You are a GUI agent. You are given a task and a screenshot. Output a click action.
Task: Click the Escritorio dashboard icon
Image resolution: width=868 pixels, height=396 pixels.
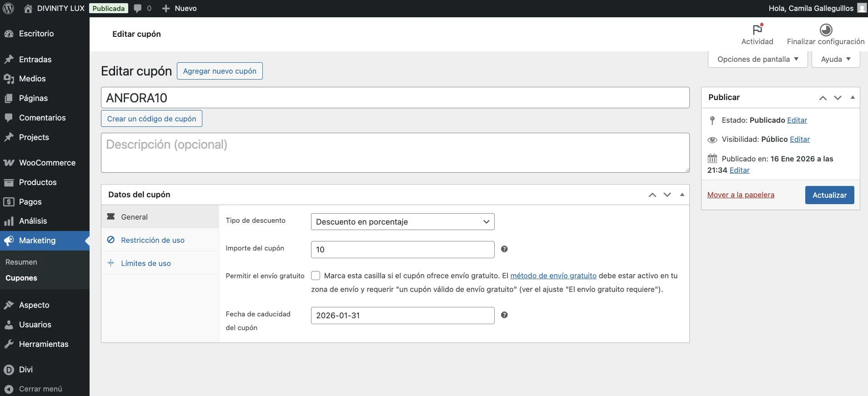(x=9, y=34)
